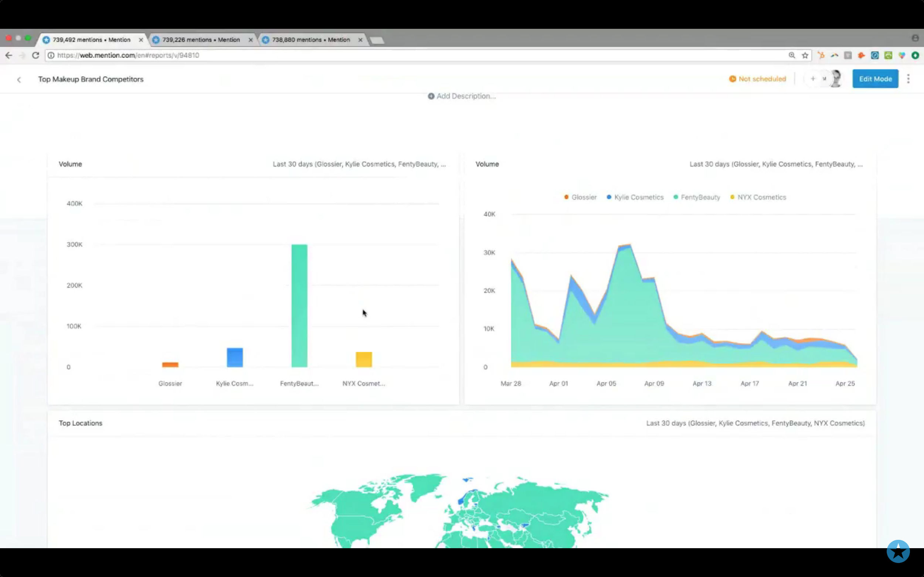The width and height of the screenshot is (924, 577).
Task: Click the area chart Volume heading
Action: [487, 164]
